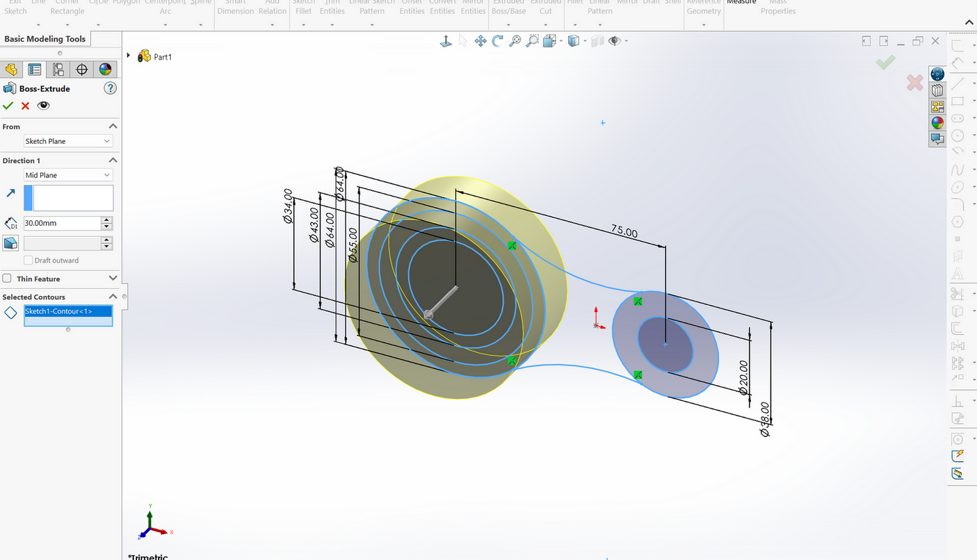The width and height of the screenshot is (977, 560).
Task: Collapse the Direction 1 section chevron
Action: 113,160
